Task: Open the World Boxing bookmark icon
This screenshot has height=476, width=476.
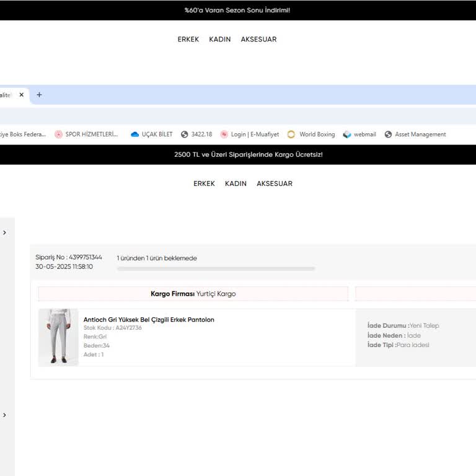Action: [291, 134]
